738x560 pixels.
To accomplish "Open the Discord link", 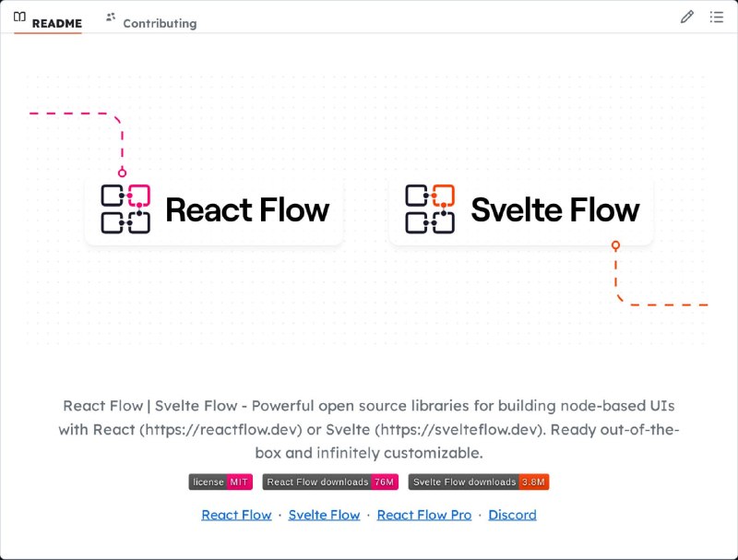I will pyautogui.click(x=512, y=515).
